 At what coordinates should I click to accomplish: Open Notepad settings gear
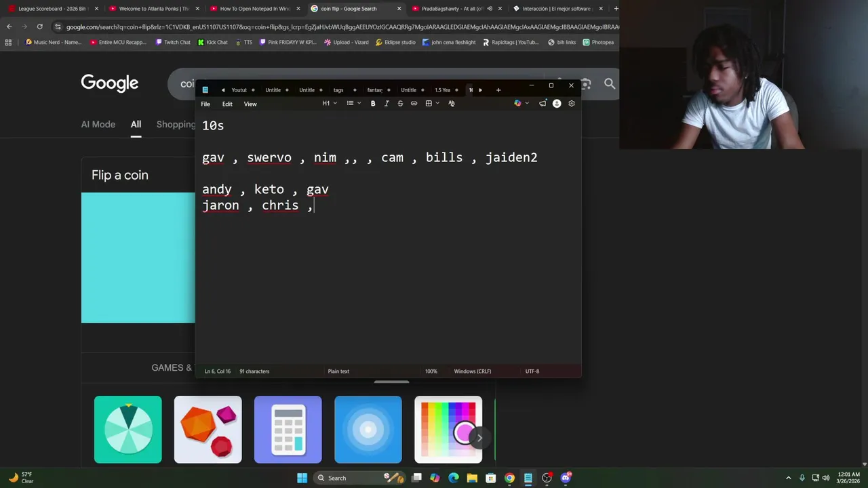pyautogui.click(x=572, y=104)
